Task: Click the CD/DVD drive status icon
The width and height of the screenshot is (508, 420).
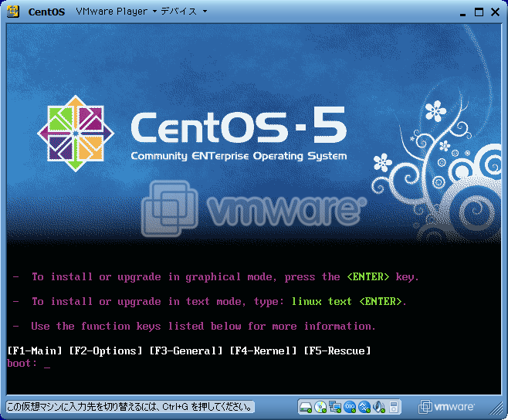Action: coord(320,407)
